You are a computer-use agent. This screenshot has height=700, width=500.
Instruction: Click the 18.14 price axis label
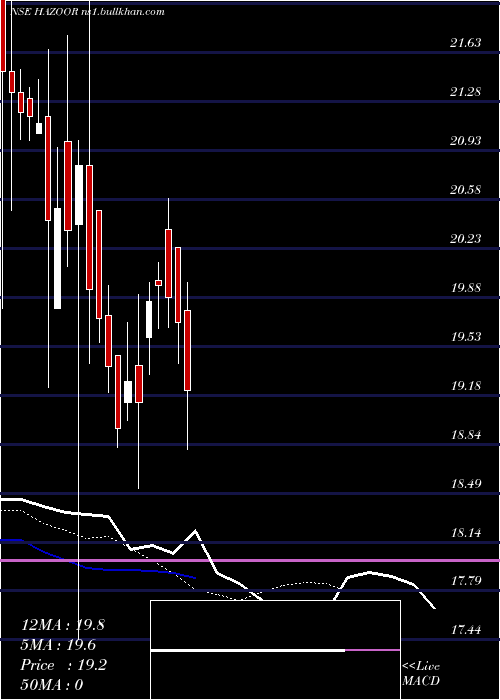[x=466, y=532]
